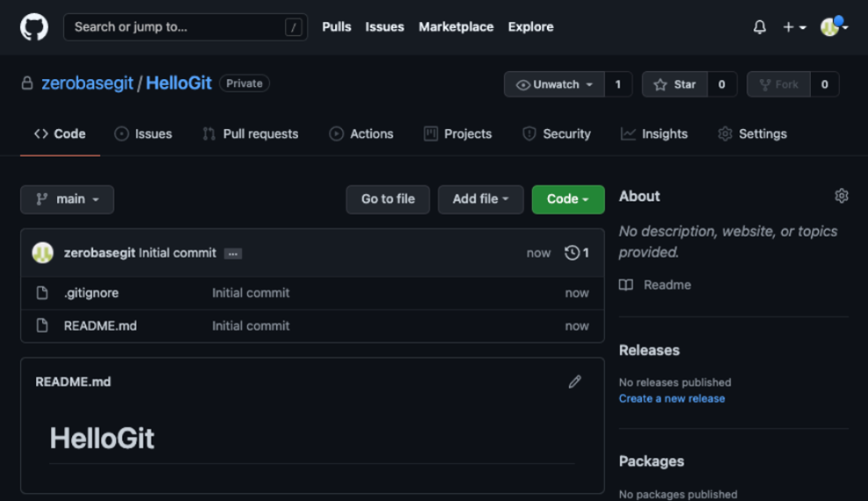Open the plus create-new menu
Screen dimensions: 868x501
(x=793, y=27)
